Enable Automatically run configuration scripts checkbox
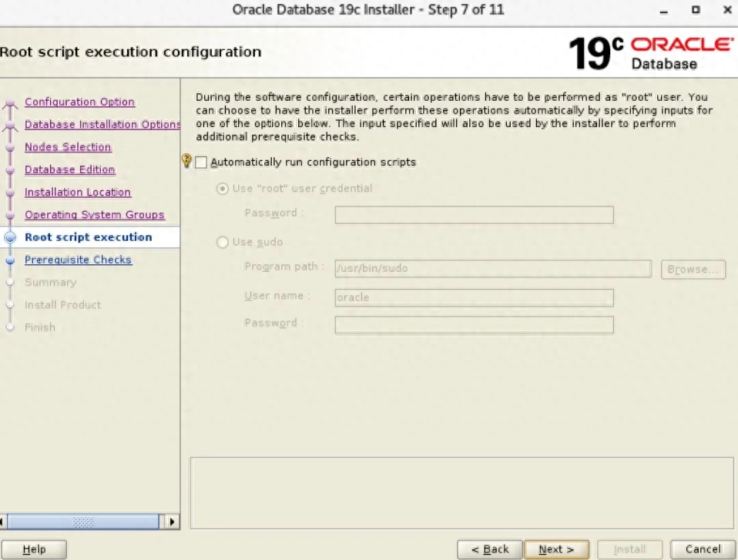The image size is (738, 560). pyautogui.click(x=202, y=163)
